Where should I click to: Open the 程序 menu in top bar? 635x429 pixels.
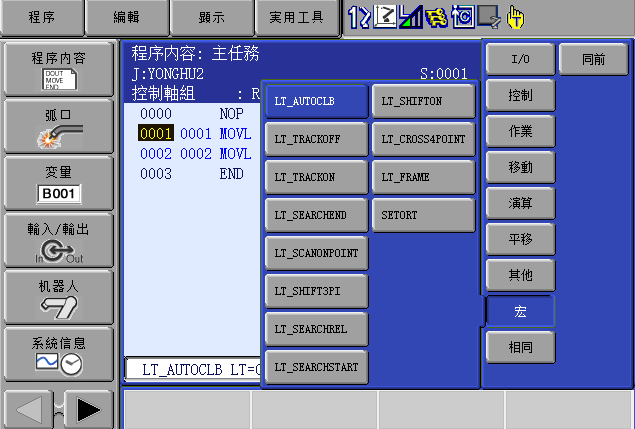click(x=42, y=17)
